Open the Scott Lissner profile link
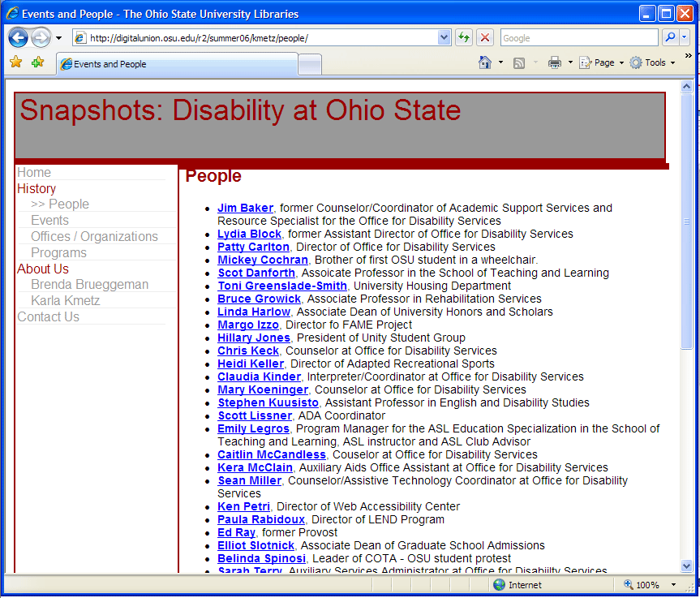Screen dimensions: 700x598 (255, 415)
